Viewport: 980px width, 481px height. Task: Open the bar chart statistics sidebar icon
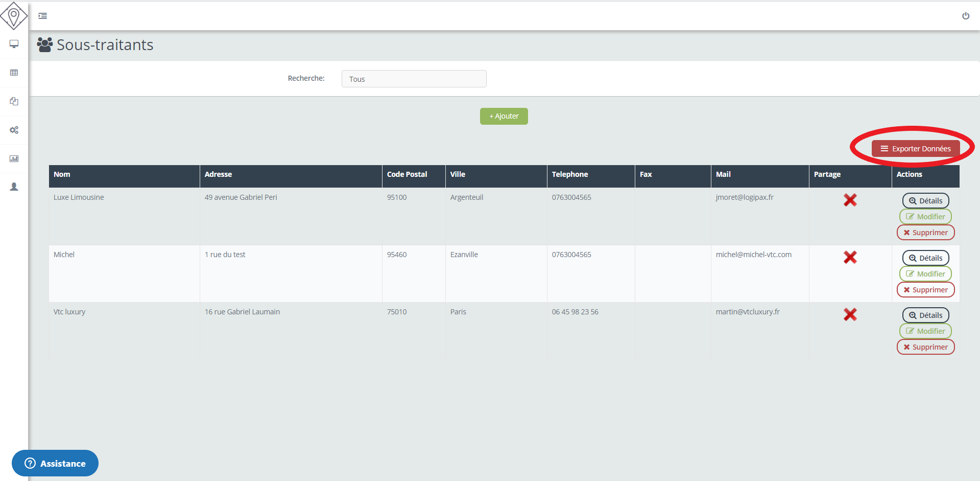(14, 158)
